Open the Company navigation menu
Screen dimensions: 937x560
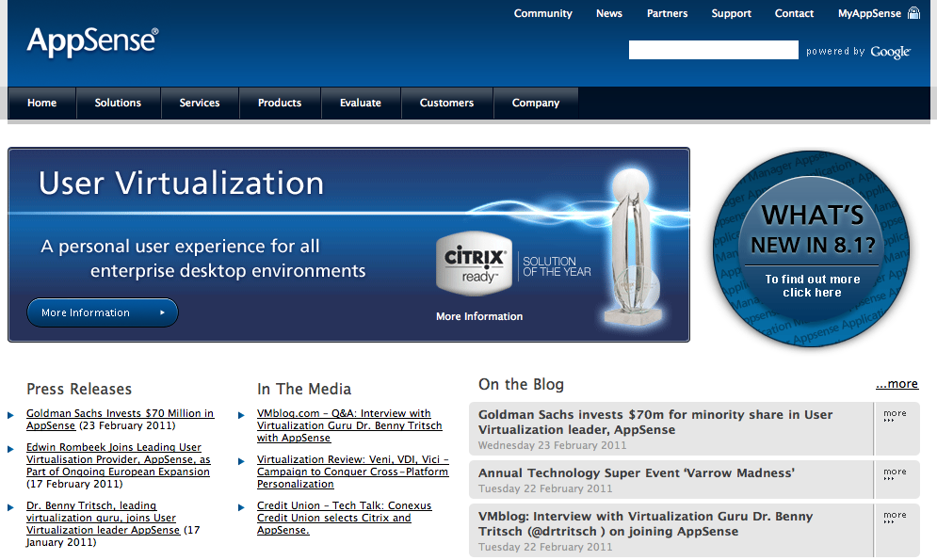[536, 103]
